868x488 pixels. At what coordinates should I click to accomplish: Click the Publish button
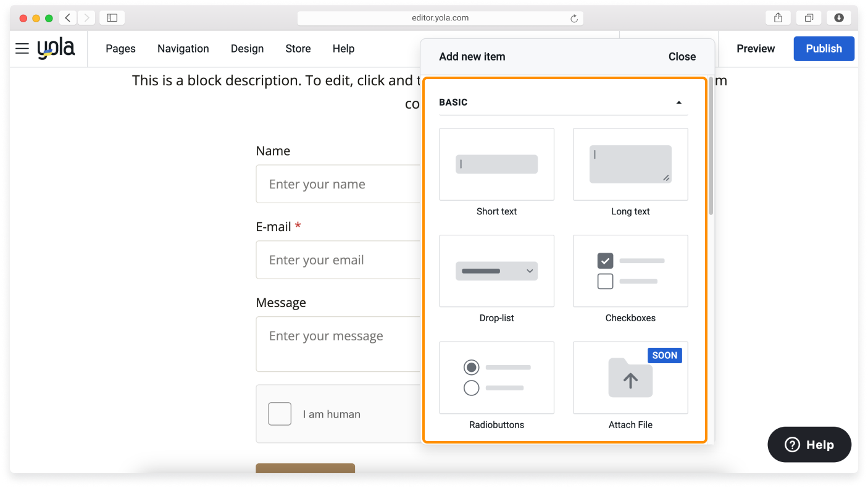point(824,49)
